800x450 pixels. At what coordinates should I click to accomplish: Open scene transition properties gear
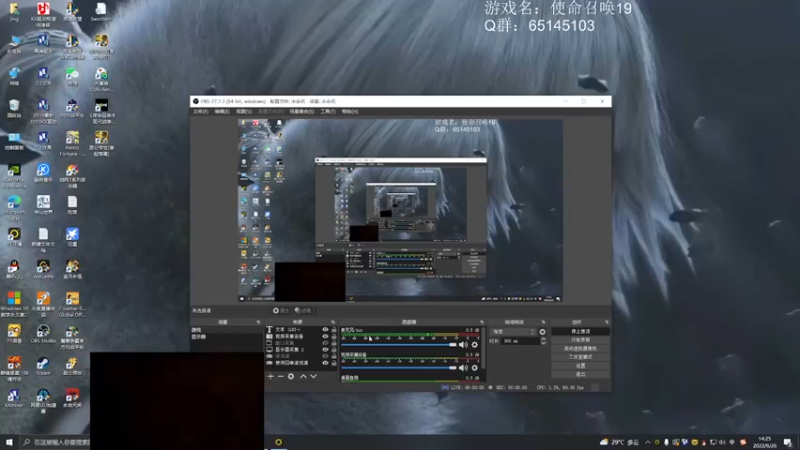click(542, 332)
